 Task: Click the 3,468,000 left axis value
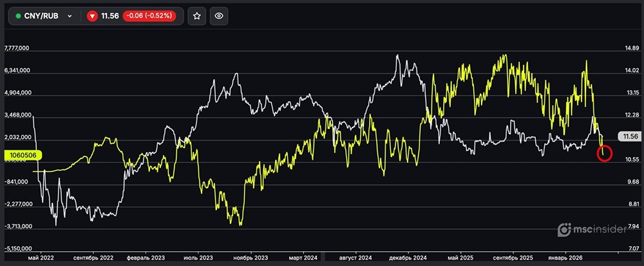[x=17, y=115]
